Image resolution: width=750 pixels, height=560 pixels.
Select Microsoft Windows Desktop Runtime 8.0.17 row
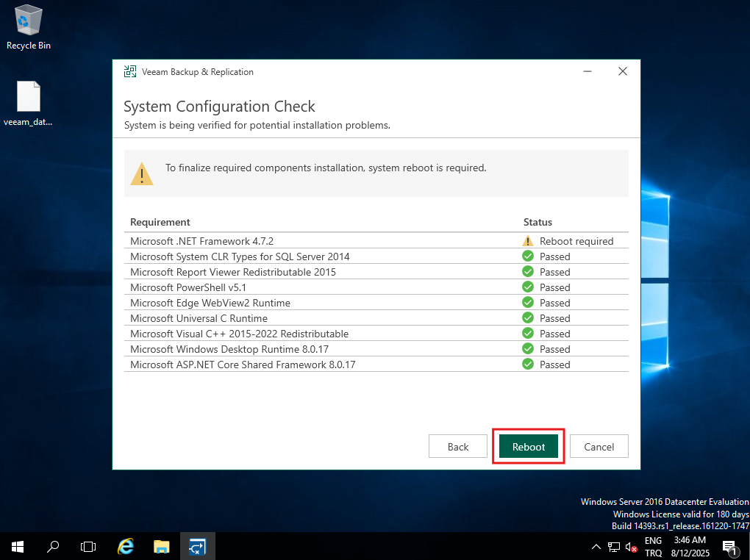tap(376, 348)
